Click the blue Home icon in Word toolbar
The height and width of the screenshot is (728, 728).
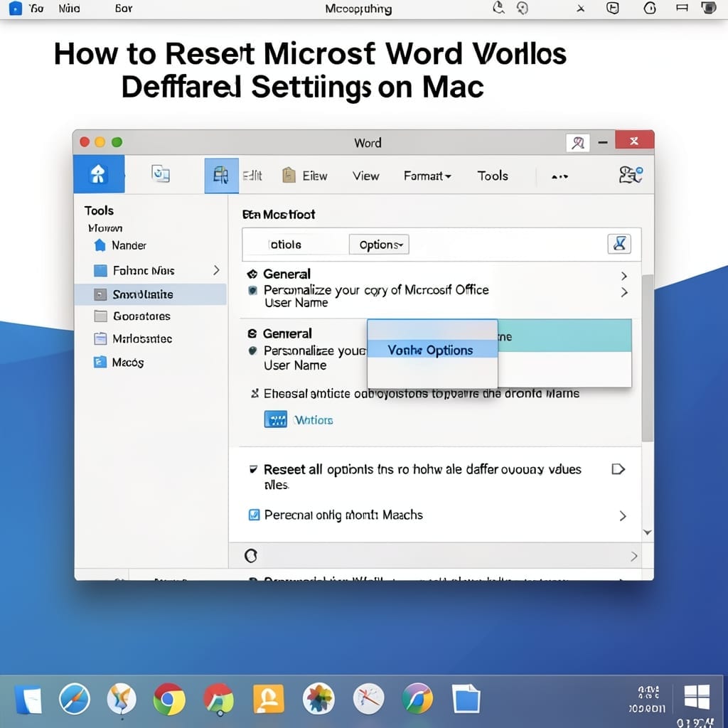point(98,174)
